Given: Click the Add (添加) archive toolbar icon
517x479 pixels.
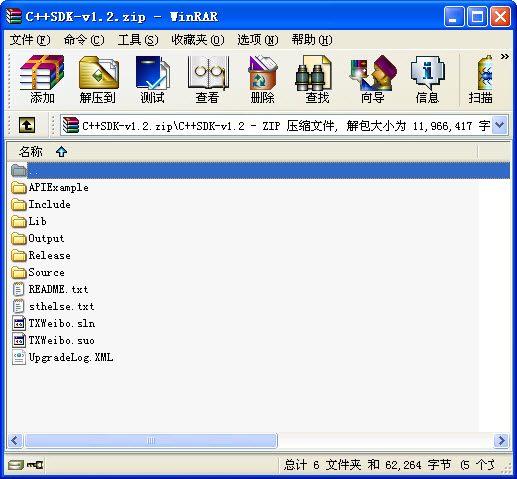Looking at the screenshot, I should tap(42, 79).
